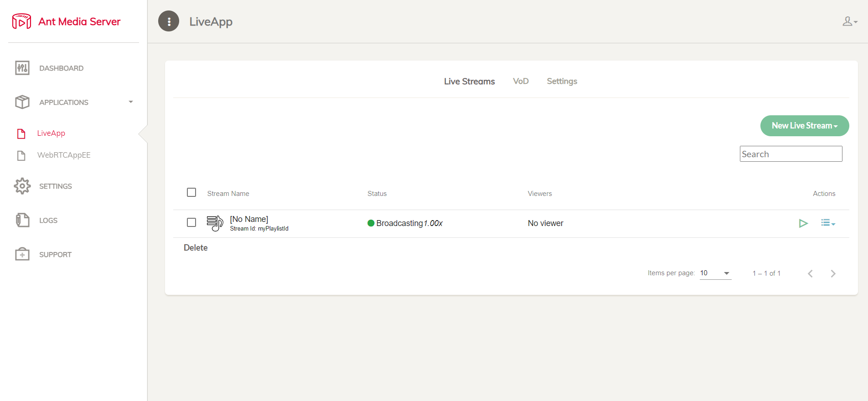Screen dimensions: 868x401
Task: Click the Actions column header
Action: pos(824,194)
